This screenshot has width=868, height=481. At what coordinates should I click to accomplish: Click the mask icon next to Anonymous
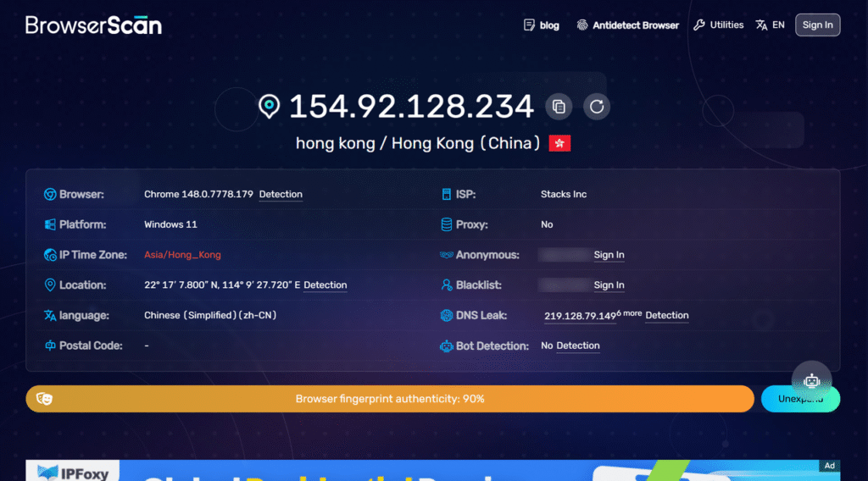click(446, 255)
